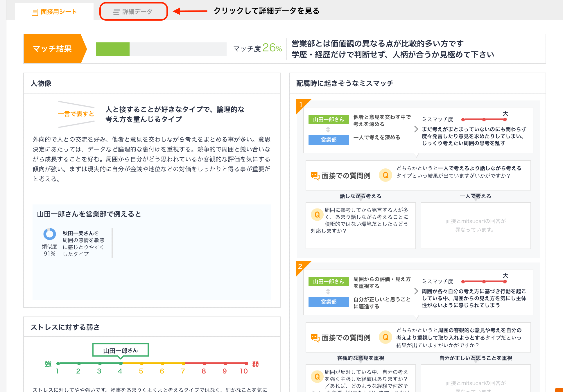Image resolution: width=563 pixels, height=392 pixels.
Task: Click the orange Q icon in the first interview question
Action: (x=385, y=175)
